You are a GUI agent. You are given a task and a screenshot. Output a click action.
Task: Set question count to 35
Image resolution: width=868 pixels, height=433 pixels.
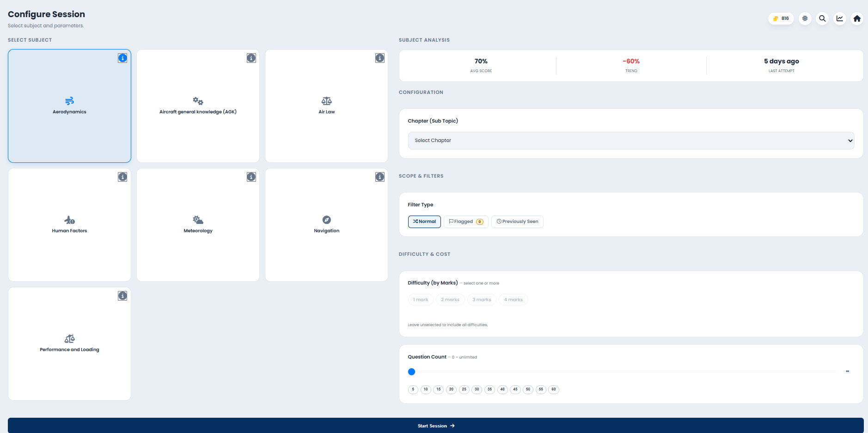pyautogui.click(x=489, y=390)
